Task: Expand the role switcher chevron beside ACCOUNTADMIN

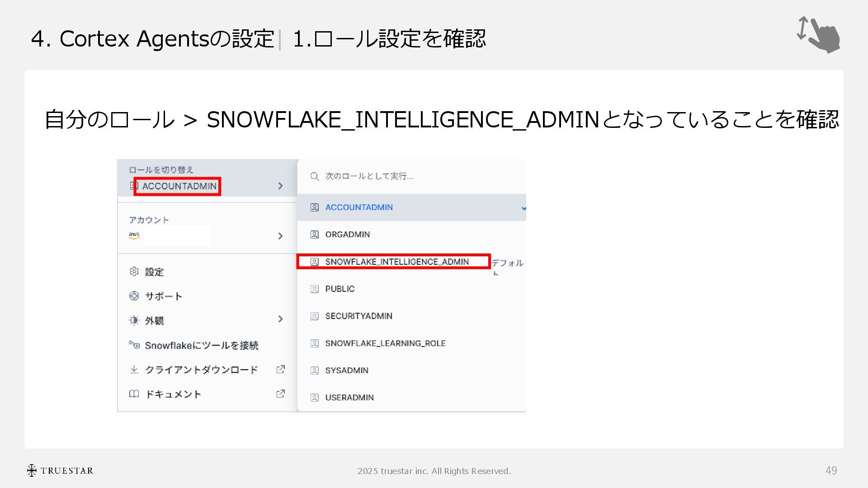Action: [x=280, y=186]
